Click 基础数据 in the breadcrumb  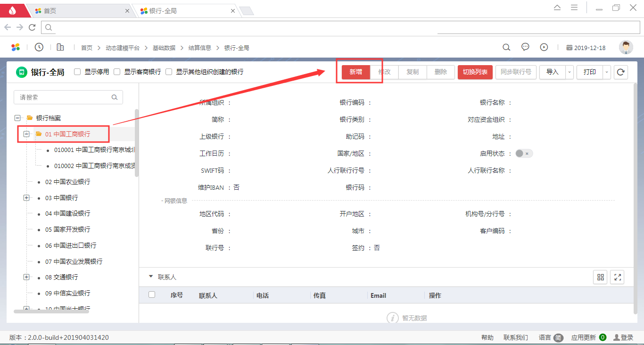pos(164,48)
